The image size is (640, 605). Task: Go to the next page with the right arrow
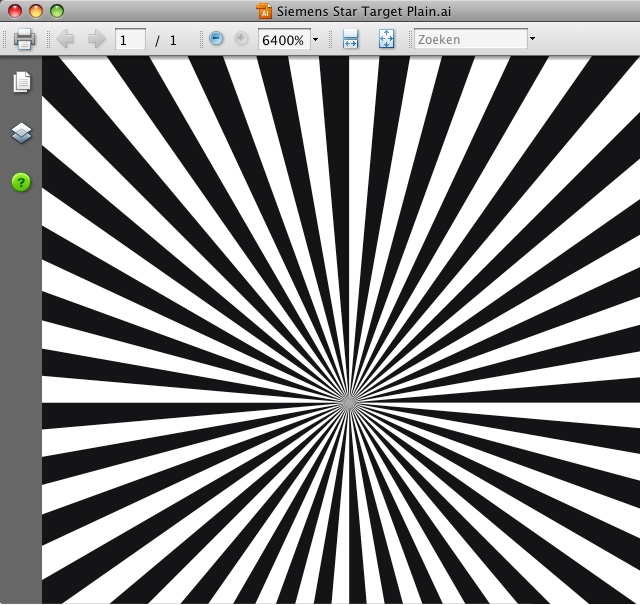point(96,40)
